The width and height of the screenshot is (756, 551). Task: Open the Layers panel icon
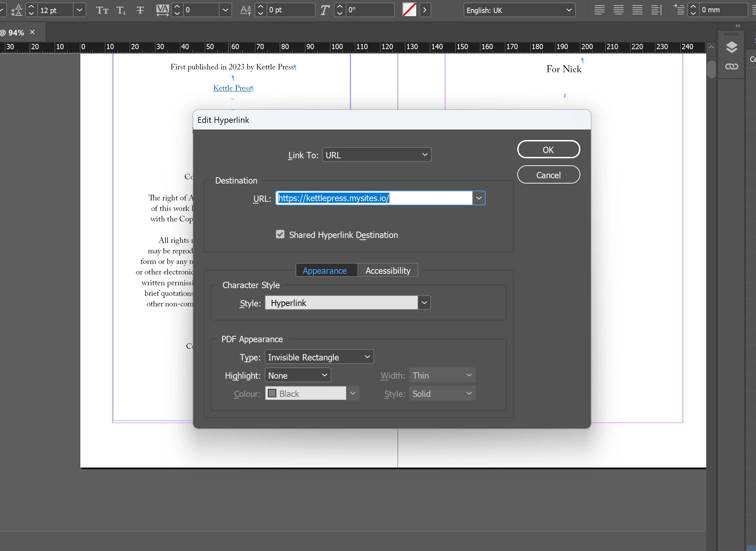point(731,47)
